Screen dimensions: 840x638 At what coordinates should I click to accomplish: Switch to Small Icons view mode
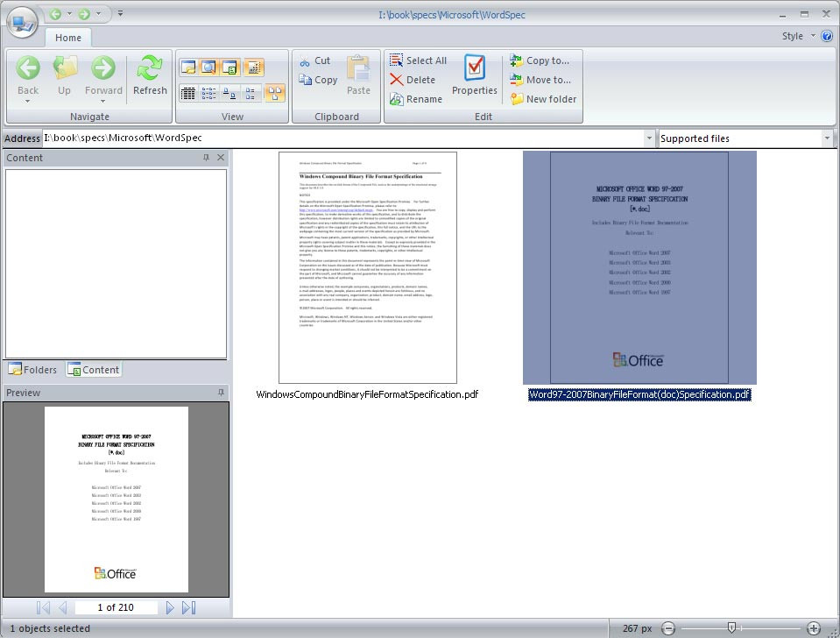pyautogui.click(x=229, y=93)
